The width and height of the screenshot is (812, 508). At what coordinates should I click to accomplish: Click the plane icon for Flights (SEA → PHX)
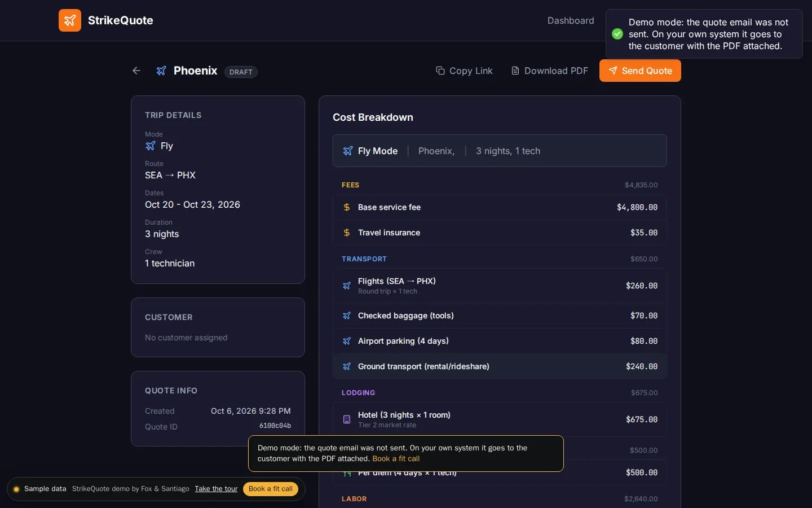347,286
